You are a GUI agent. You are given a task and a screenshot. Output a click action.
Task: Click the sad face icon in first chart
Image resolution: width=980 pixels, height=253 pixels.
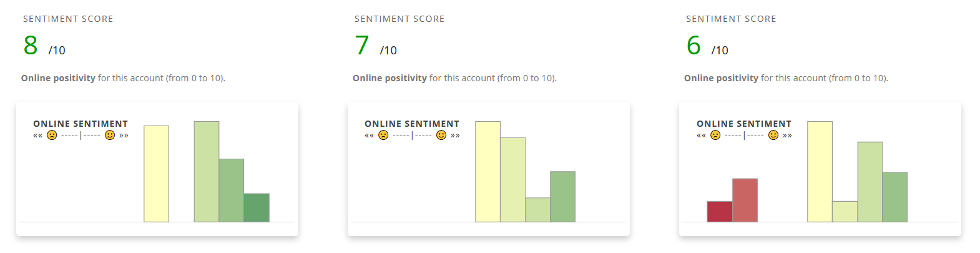[52, 135]
